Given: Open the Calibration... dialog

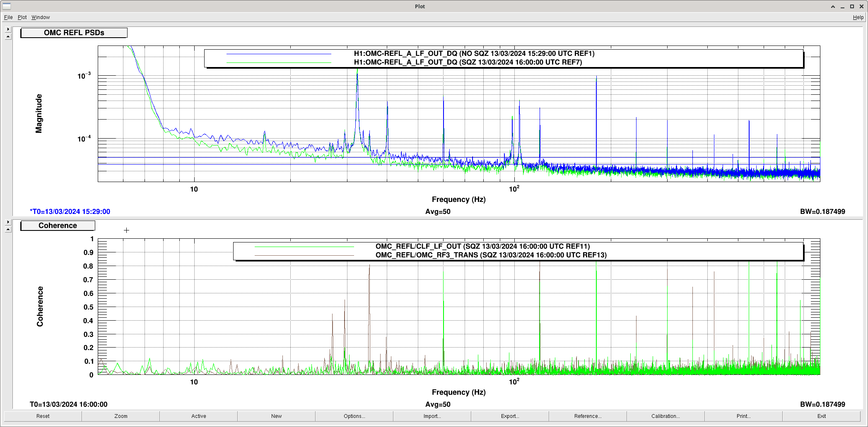Looking at the screenshot, I should [665, 416].
